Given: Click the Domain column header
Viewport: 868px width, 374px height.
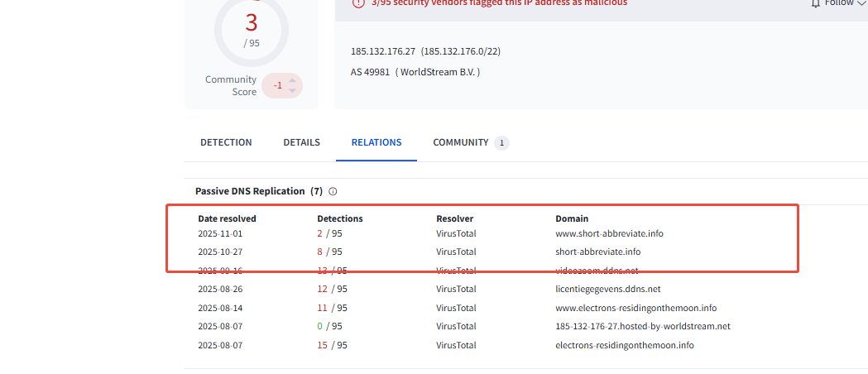Looking at the screenshot, I should click(572, 218).
